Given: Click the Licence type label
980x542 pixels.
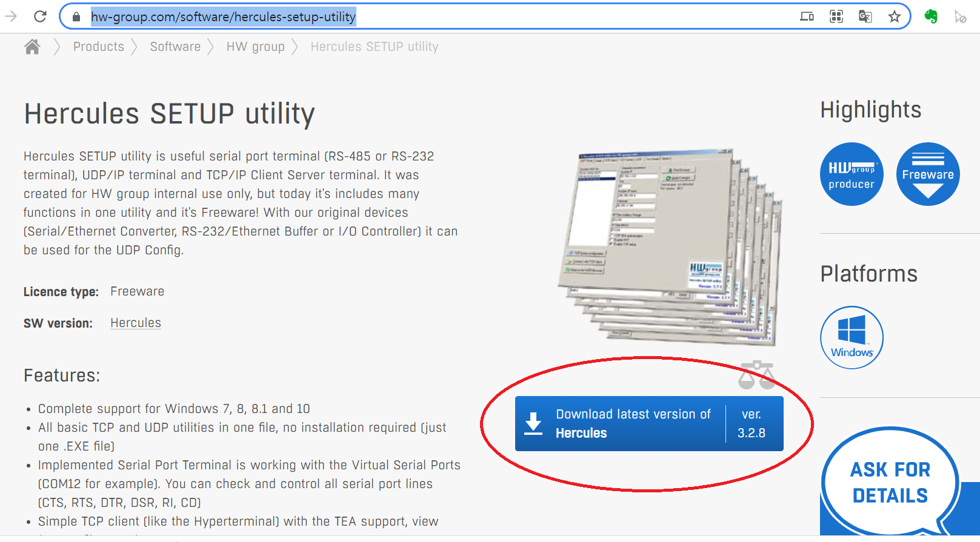Looking at the screenshot, I should coord(61,292).
